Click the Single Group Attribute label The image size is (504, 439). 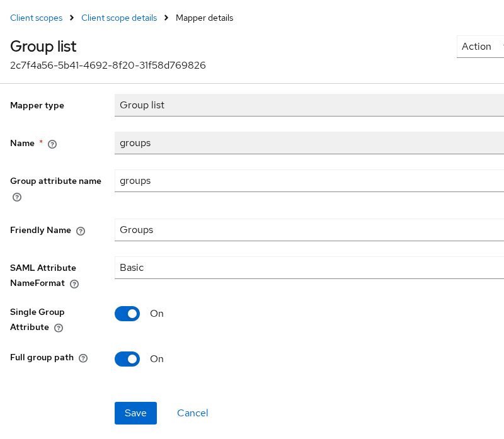click(37, 319)
